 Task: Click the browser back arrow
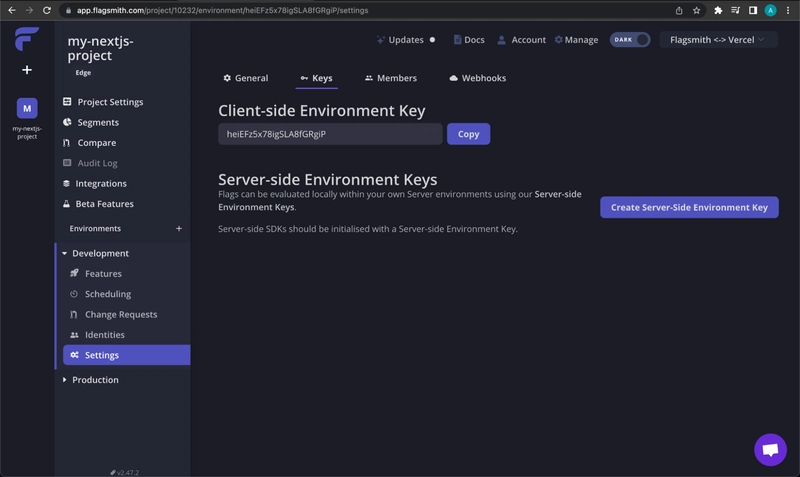12,10
